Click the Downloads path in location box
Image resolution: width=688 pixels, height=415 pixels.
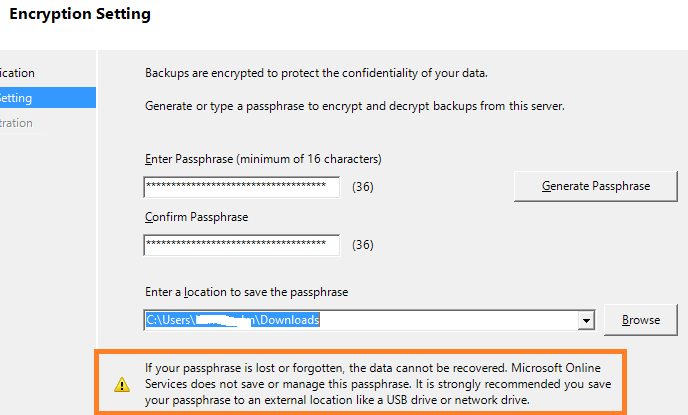[x=292, y=321]
